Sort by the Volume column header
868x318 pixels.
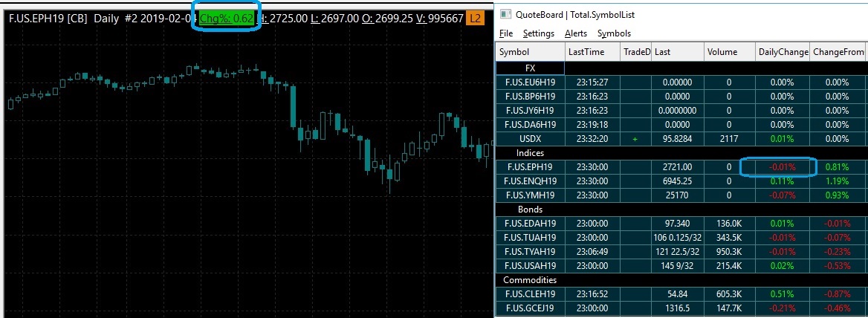pyautogui.click(x=730, y=52)
